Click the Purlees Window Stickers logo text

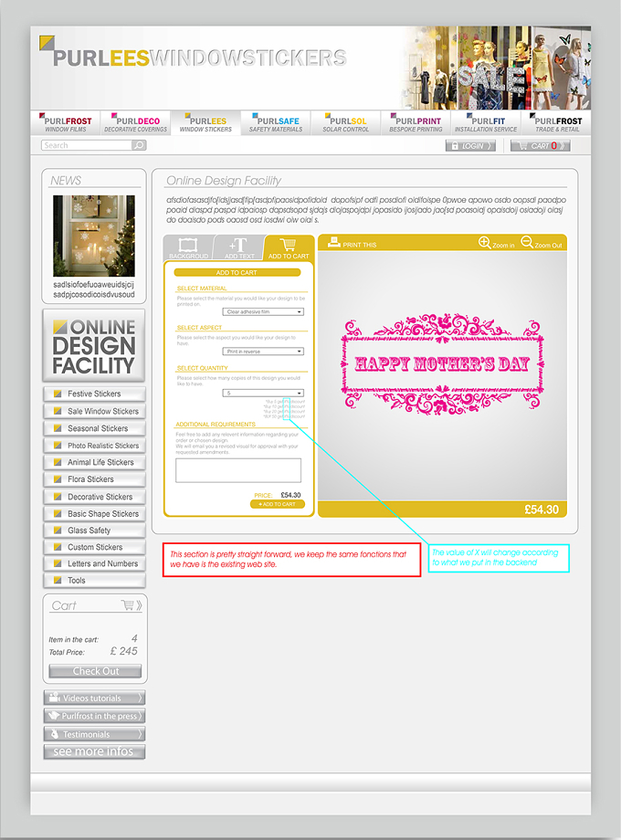(x=199, y=58)
